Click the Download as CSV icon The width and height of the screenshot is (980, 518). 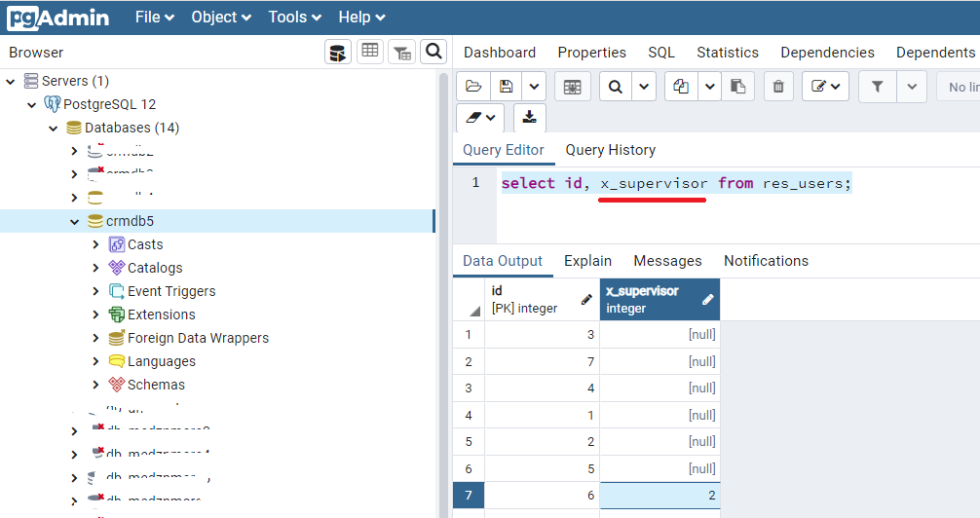click(x=529, y=118)
